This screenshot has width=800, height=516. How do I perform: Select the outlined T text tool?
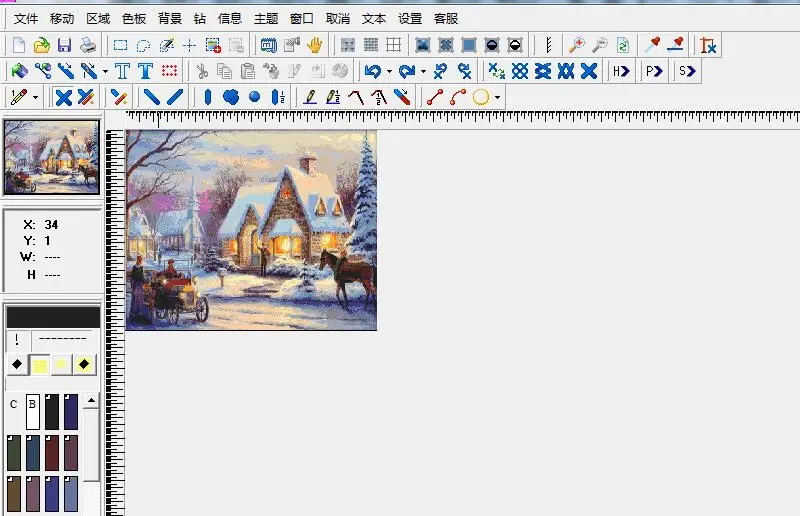tap(122, 71)
